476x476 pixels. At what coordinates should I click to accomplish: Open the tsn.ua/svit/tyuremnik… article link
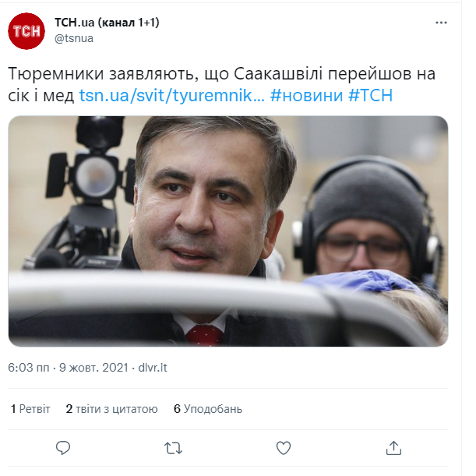point(172,95)
